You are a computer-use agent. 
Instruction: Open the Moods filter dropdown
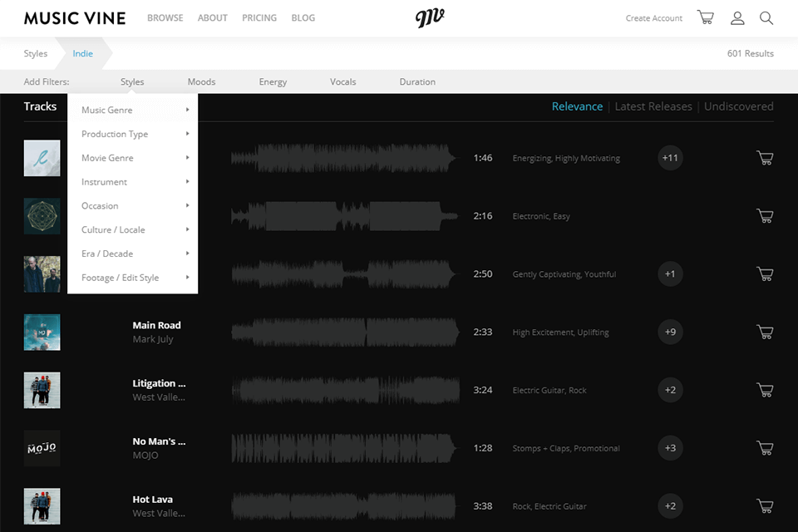click(201, 81)
